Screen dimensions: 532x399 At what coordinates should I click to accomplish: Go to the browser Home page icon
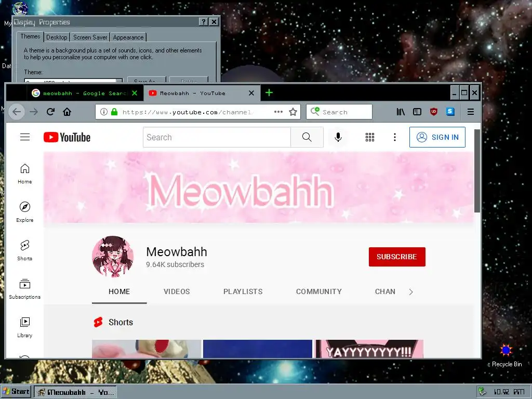click(67, 112)
